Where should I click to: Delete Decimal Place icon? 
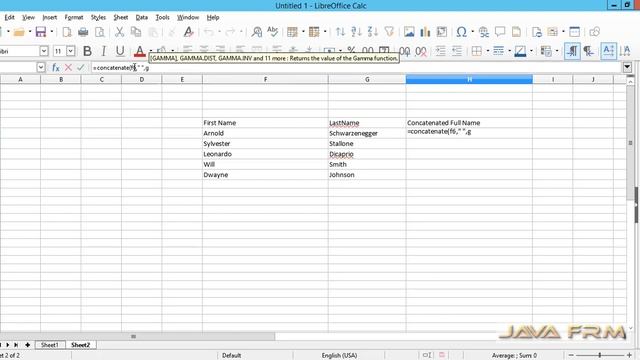[421, 51]
